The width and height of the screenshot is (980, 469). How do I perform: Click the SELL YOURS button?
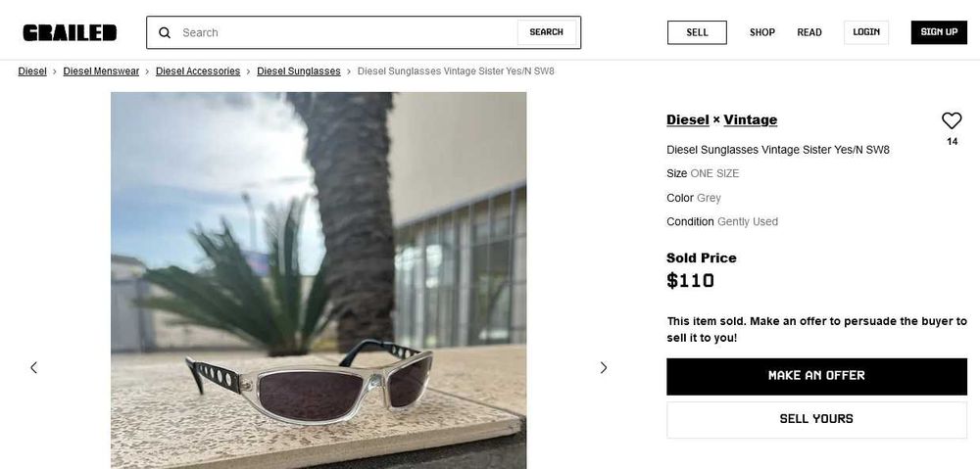(816, 419)
